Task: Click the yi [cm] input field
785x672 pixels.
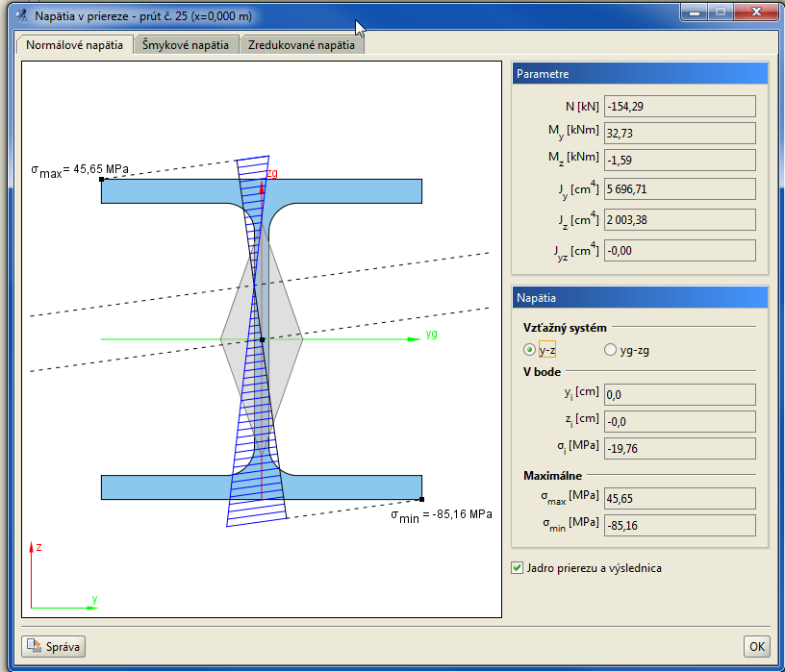Action: [679, 395]
